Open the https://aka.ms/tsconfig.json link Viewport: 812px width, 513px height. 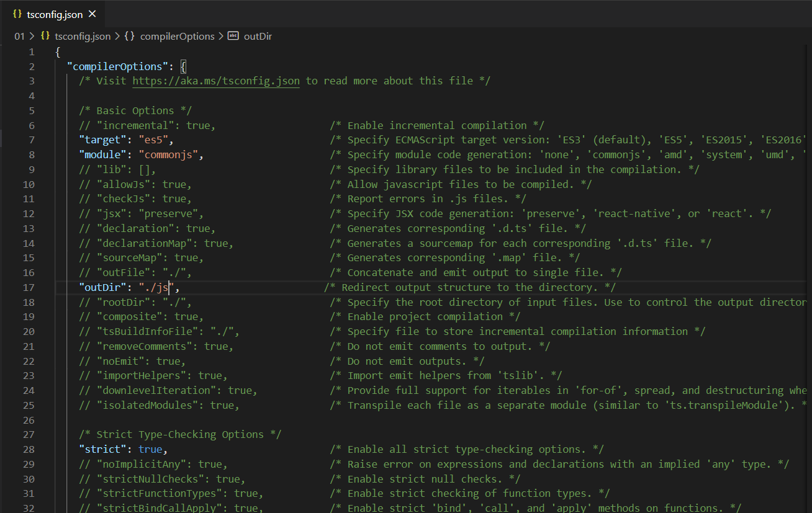pos(216,81)
